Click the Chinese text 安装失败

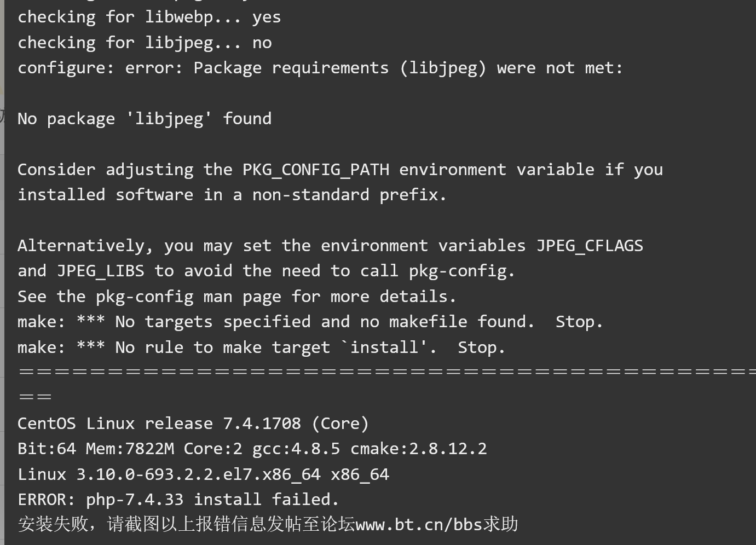[x=53, y=524]
